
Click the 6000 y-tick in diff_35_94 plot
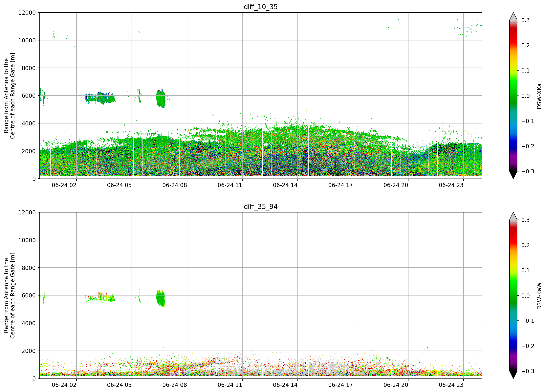point(29,295)
